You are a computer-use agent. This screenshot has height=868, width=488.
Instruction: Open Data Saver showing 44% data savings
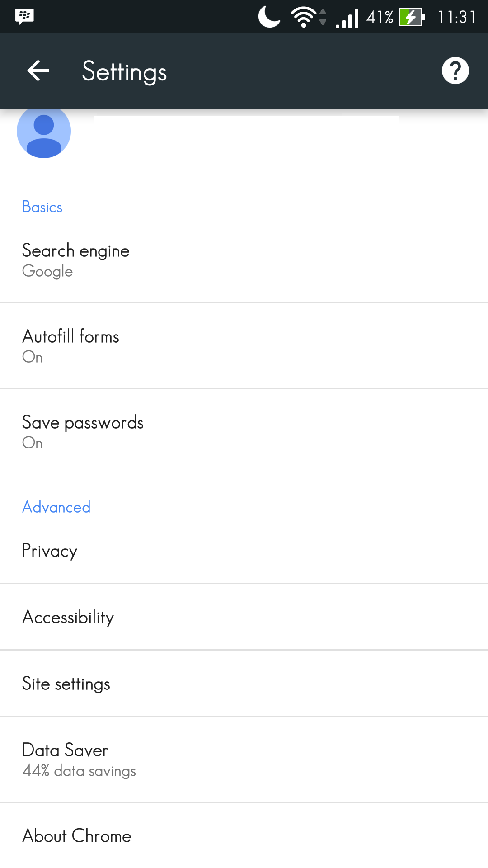point(244,759)
